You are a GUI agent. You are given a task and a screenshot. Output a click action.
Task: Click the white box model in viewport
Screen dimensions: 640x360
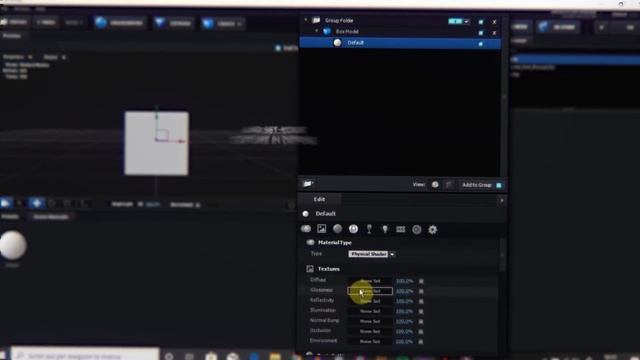(x=157, y=143)
